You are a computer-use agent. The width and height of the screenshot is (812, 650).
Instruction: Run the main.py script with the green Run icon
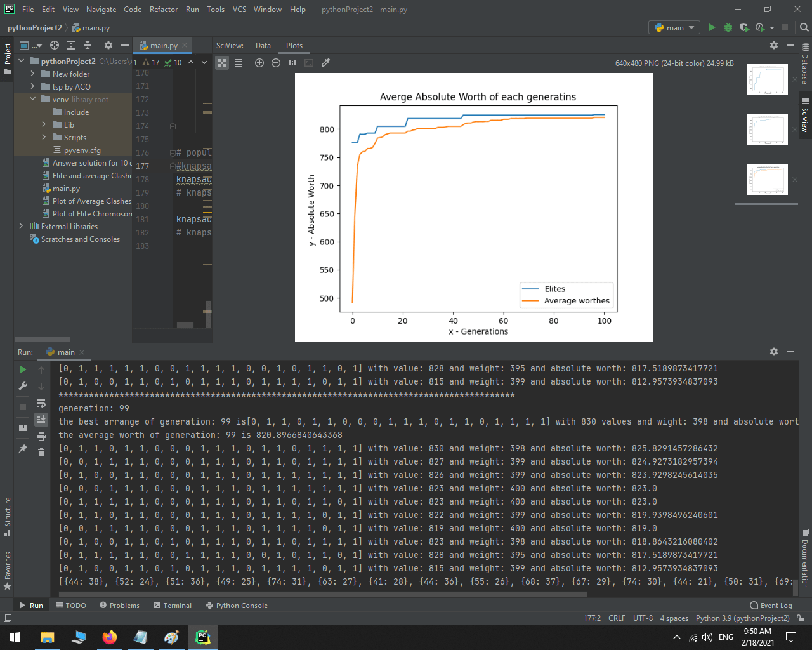coord(711,28)
